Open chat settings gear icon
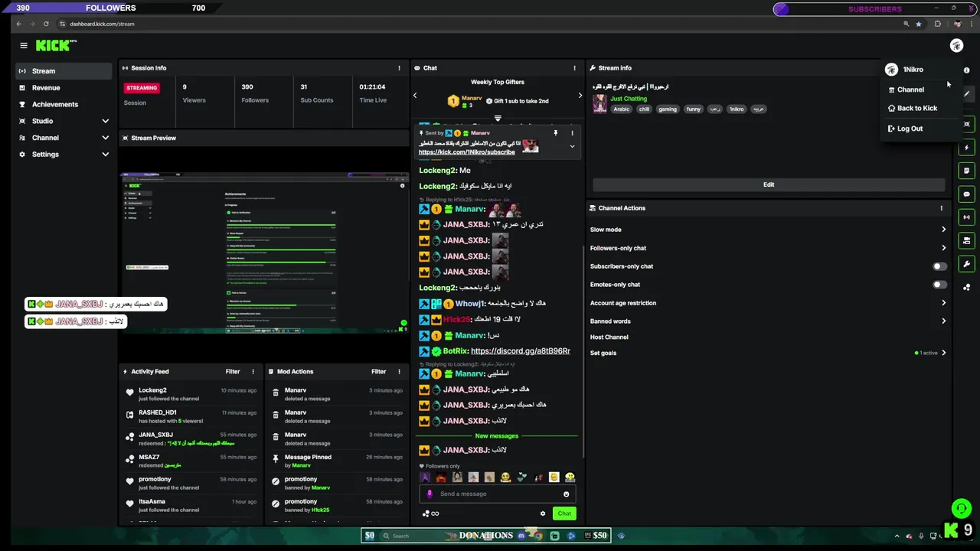980x551 pixels. (543, 514)
